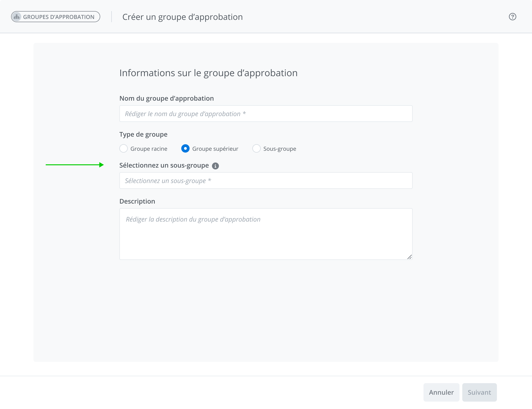Image resolution: width=532 pixels, height=409 pixels.
Task: Select the Groupe supérieur radio button
Action: click(x=185, y=148)
